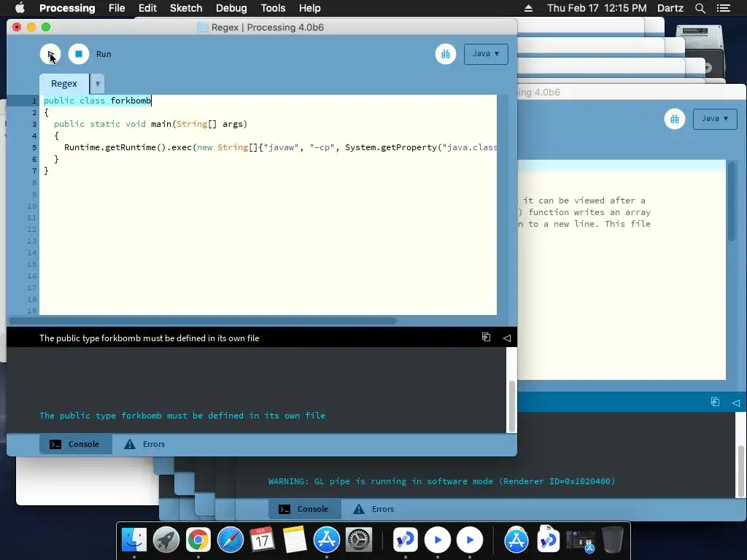Click the blue console error message text

182,416
